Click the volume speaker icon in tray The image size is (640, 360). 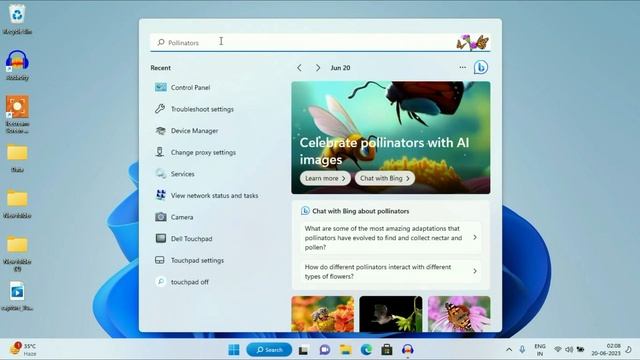[x=569, y=349]
